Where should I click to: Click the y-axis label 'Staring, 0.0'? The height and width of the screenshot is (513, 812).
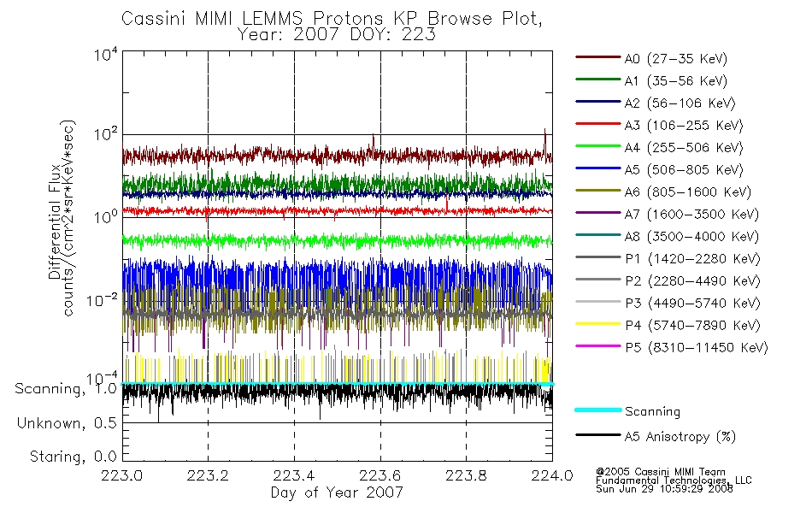point(73,457)
